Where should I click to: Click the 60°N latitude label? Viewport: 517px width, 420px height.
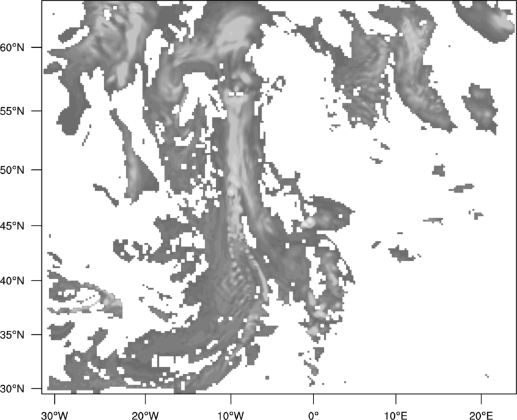(12, 47)
